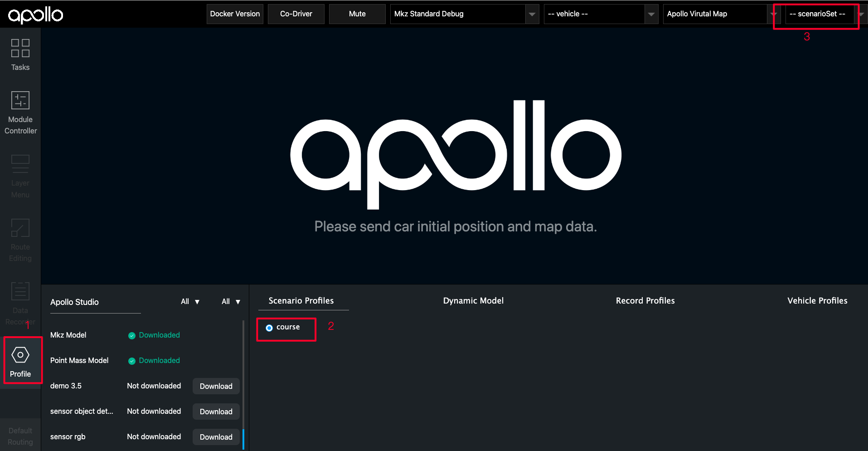The image size is (868, 451).
Task: Click the Default Routing sidebar item
Action: coord(20,435)
